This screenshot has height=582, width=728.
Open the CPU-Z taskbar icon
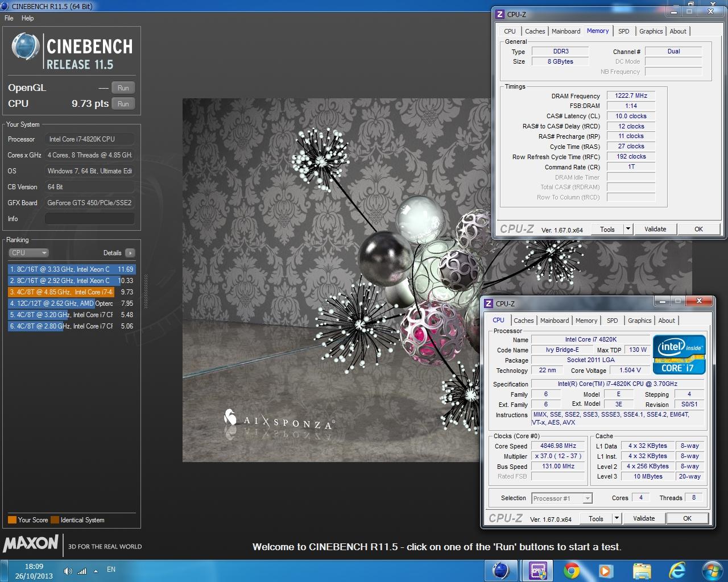[538, 571]
